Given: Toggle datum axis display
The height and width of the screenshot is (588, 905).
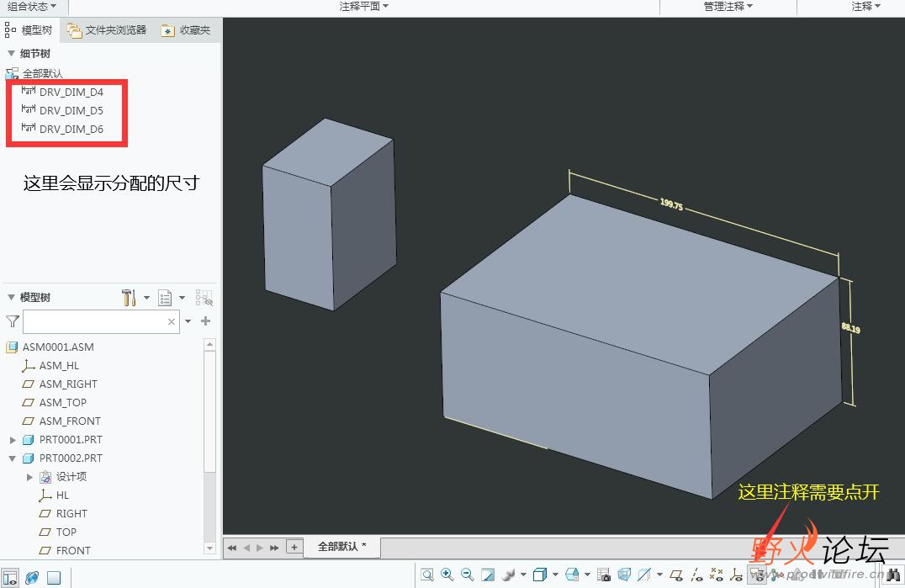Looking at the screenshot, I should [696, 575].
